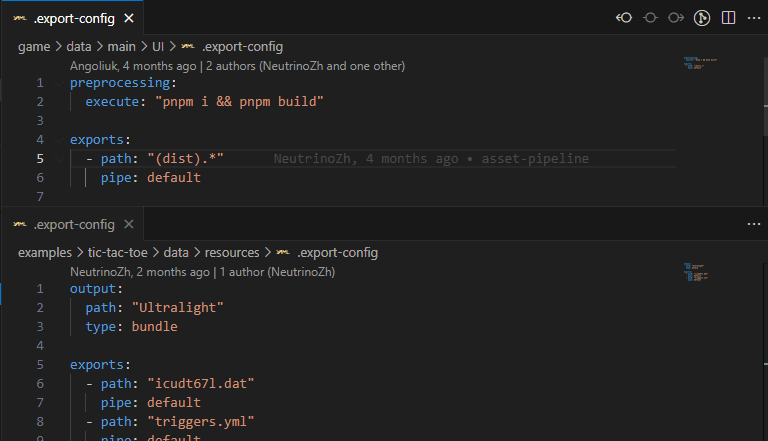Click 'game' in the top breadcrumb
The width and height of the screenshot is (768, 441).
point(34,47)
